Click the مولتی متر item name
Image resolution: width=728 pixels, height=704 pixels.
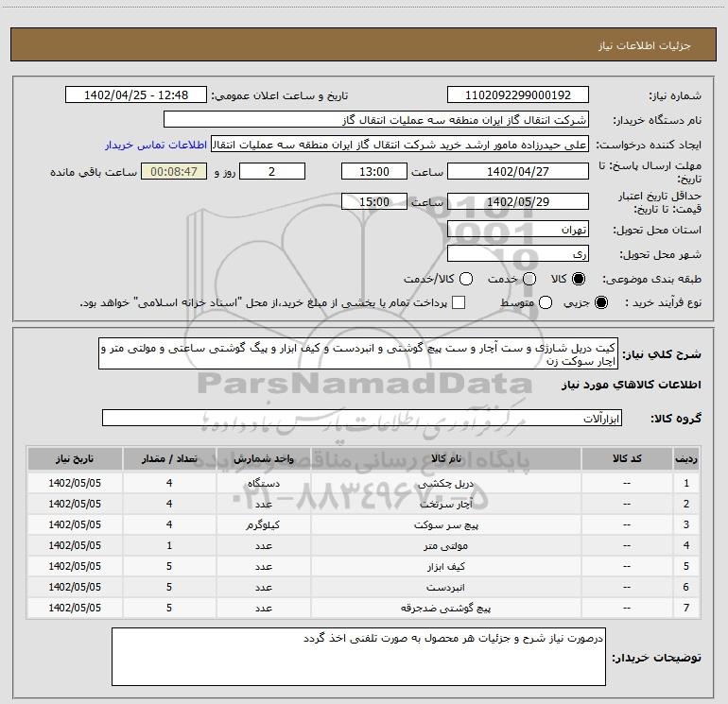445,546
